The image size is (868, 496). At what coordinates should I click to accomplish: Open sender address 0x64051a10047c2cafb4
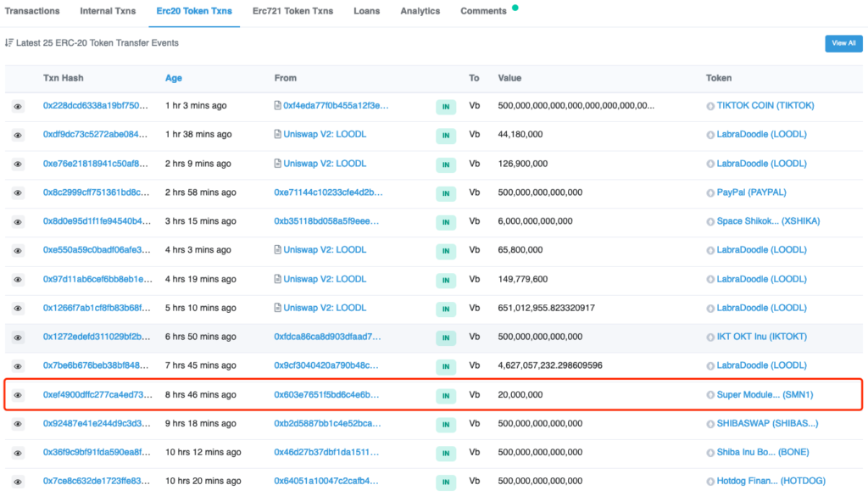(x=326, y=481)
